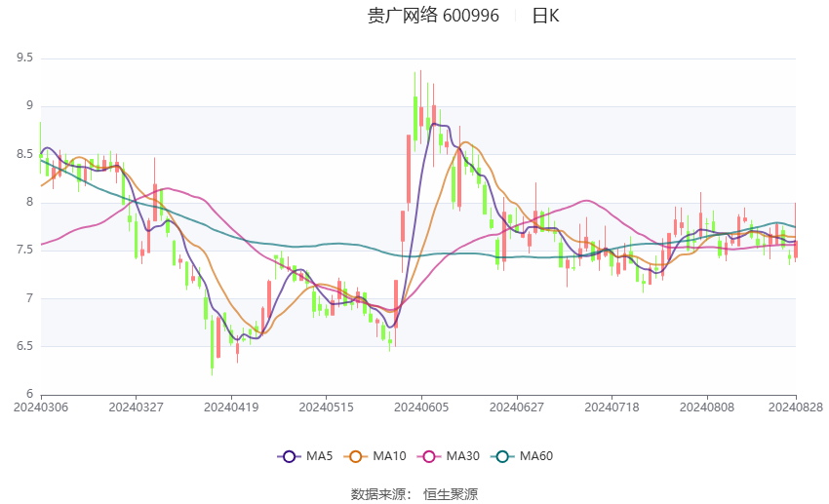This screenshot has width=829, height=504.
Task: Click the 6.5 price axis label
Action: tap(24, 346)
